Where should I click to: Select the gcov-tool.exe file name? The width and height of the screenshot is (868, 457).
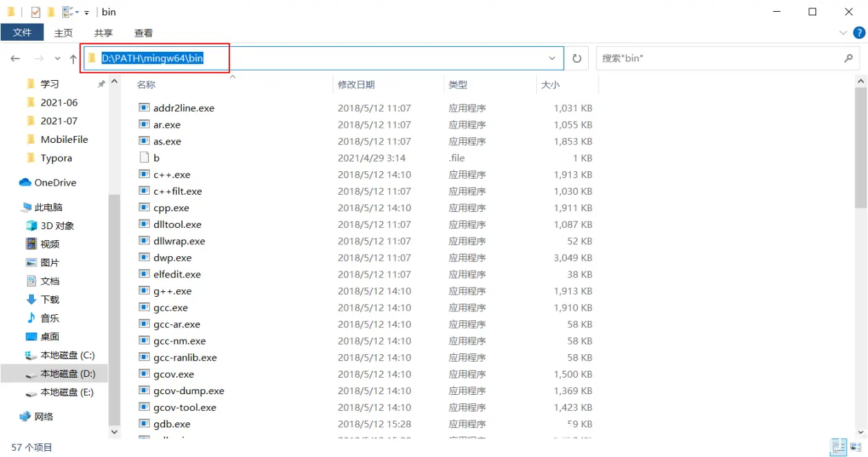pos(185,407)
